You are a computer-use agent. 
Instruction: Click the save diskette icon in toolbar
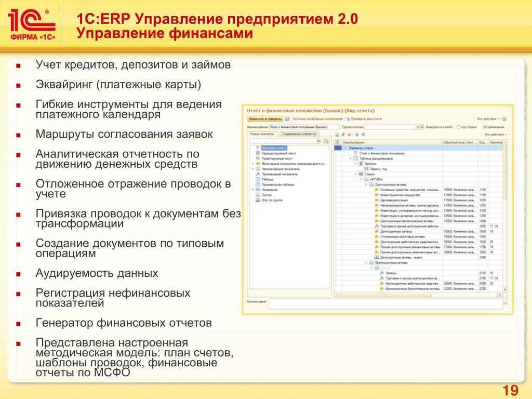pos(287,119)
